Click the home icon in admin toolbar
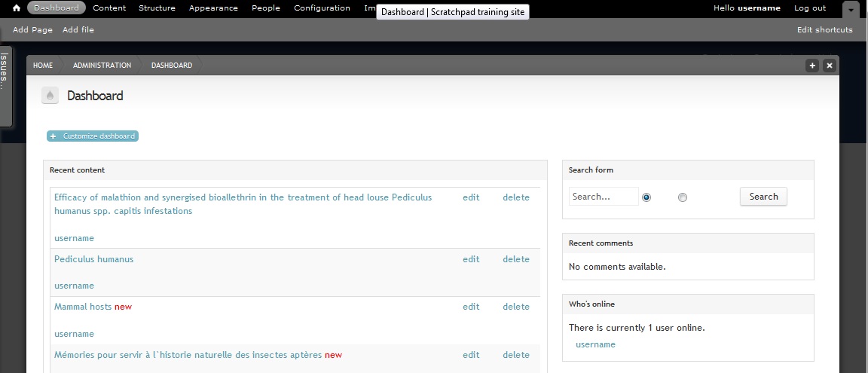 17,8
